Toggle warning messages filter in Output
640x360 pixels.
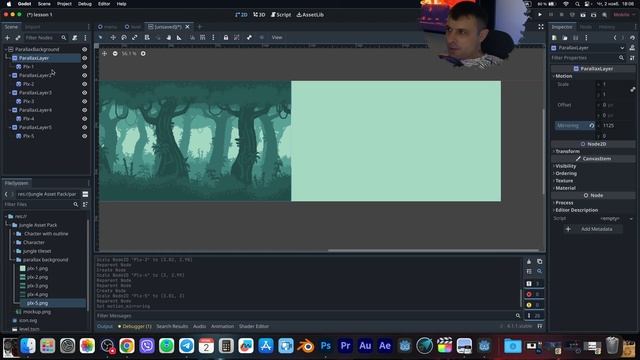tap(533, 304)
